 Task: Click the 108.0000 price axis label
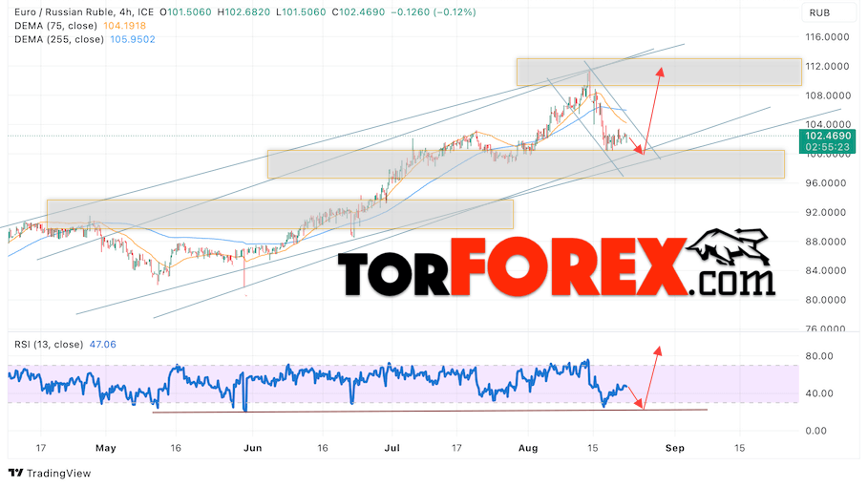tap(827, 95)
